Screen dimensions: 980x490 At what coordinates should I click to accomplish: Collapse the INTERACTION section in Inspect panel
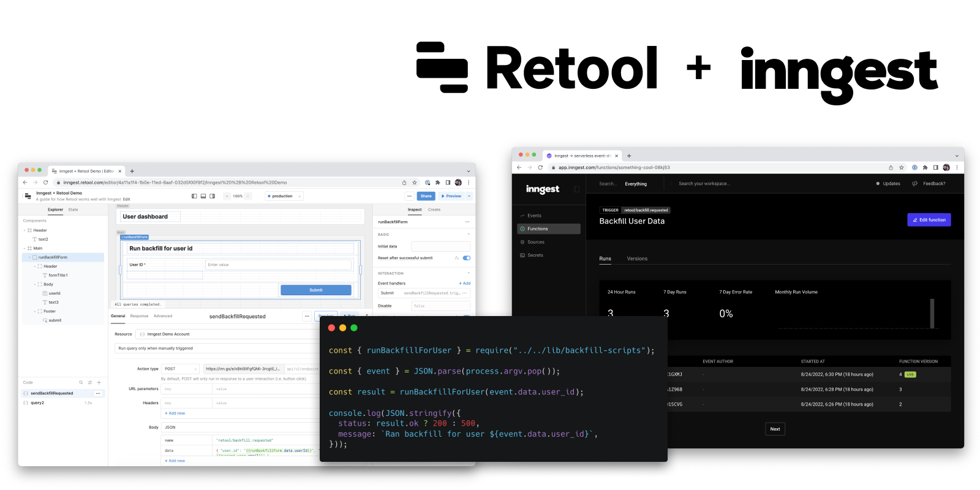[469, 273]
